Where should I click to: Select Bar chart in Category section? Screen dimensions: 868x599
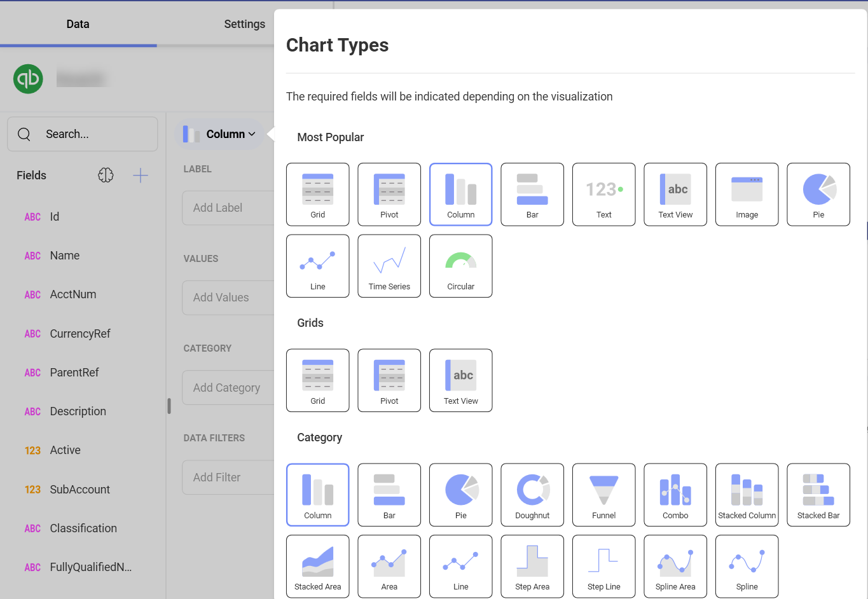click(389, 495)
